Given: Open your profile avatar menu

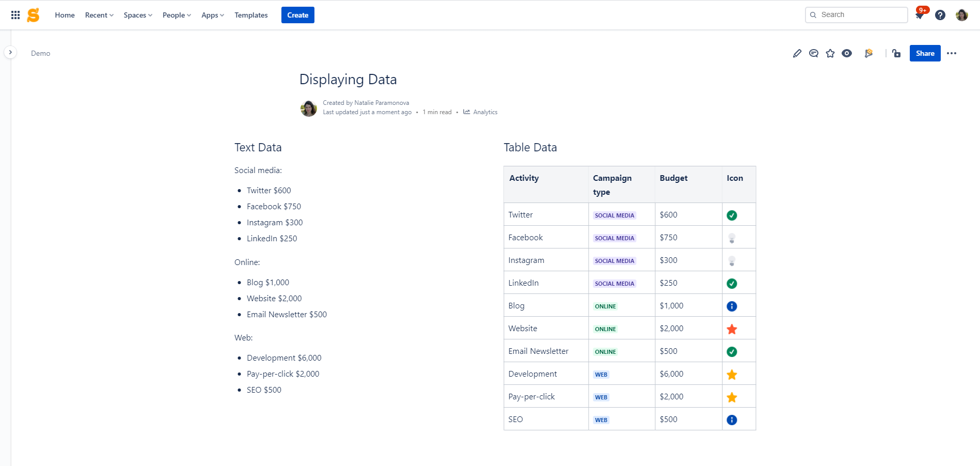Looking at the screenshot, I should coord(961,15).
